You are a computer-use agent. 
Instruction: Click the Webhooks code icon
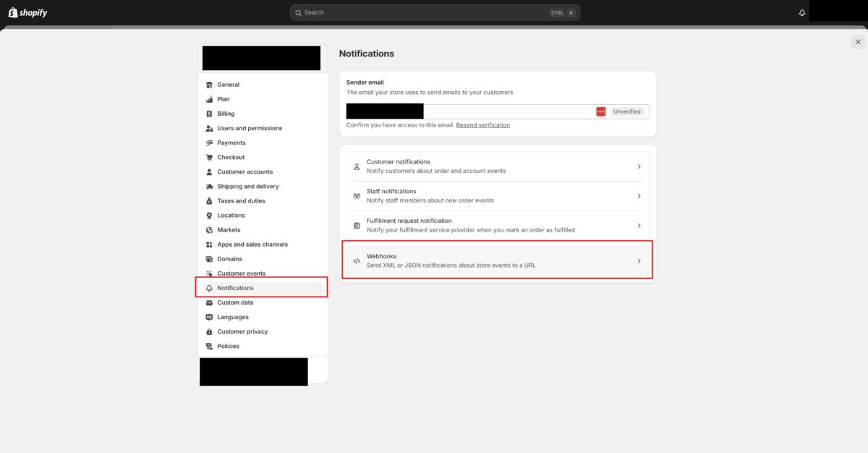(x=357, y=261)
